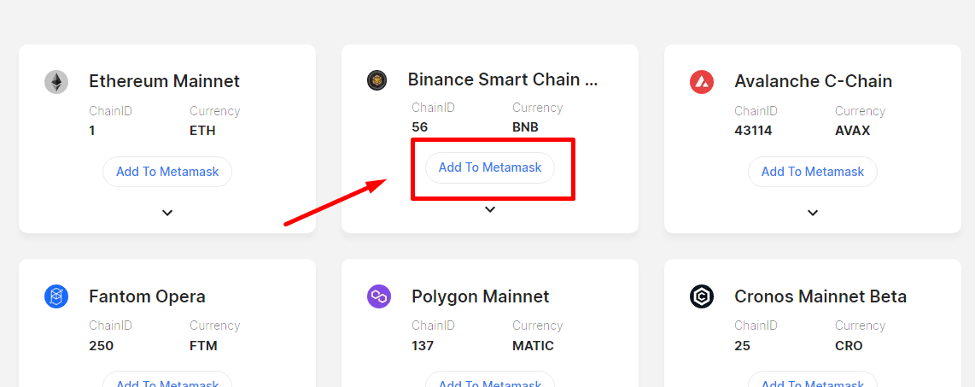
Task: Add Binance Smart Chain to Metamask
Action: [x=490, y=168]
